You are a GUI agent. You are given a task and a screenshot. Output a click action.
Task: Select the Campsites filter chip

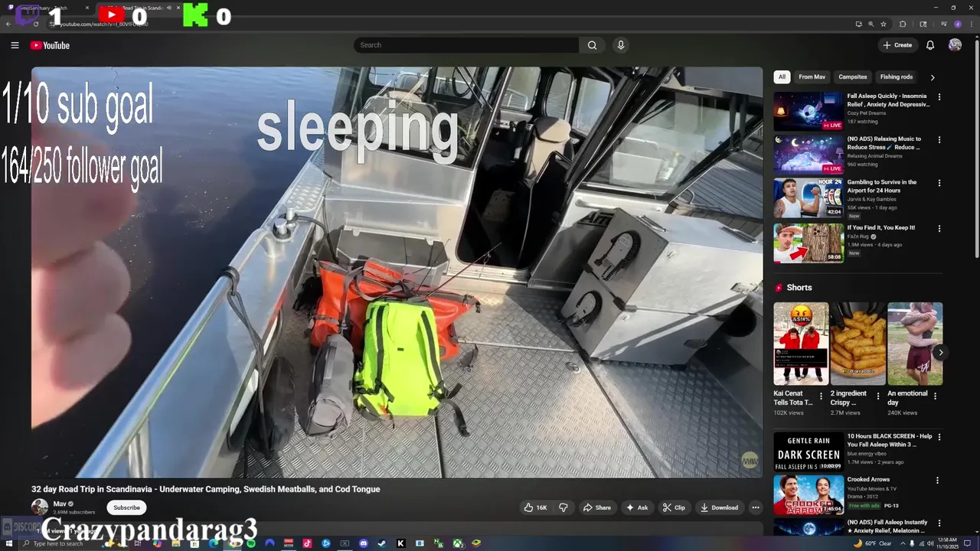point(852,77)
